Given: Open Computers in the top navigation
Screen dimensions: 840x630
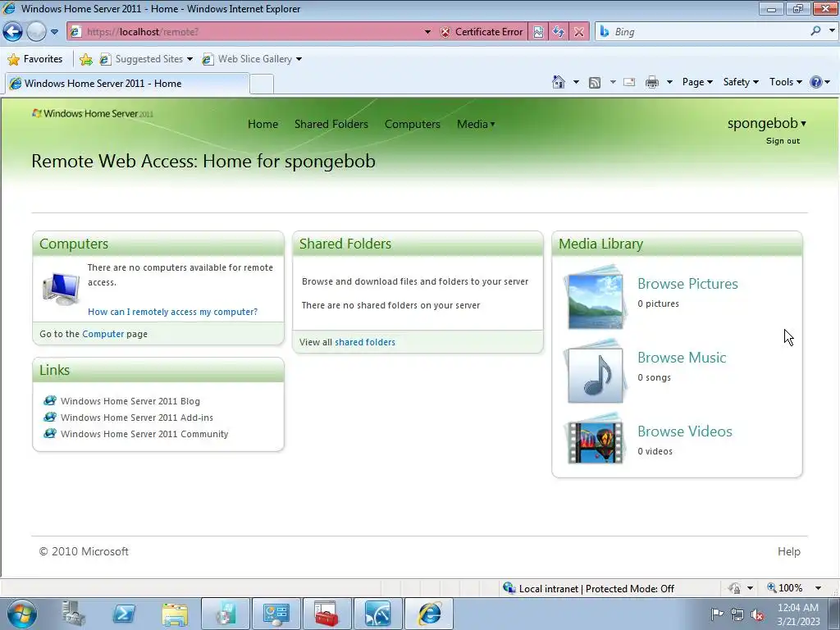Looking at the screenshot, I should click(412, 124).
